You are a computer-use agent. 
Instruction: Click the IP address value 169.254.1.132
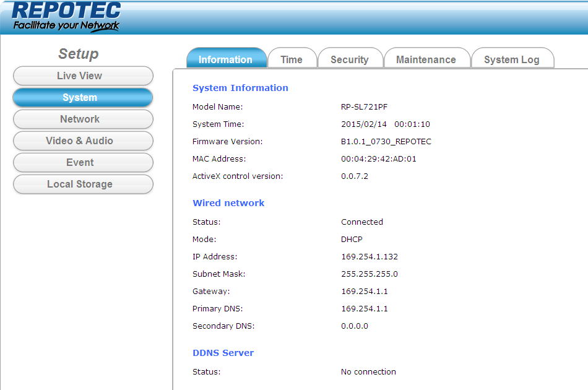tap(369, 257)
